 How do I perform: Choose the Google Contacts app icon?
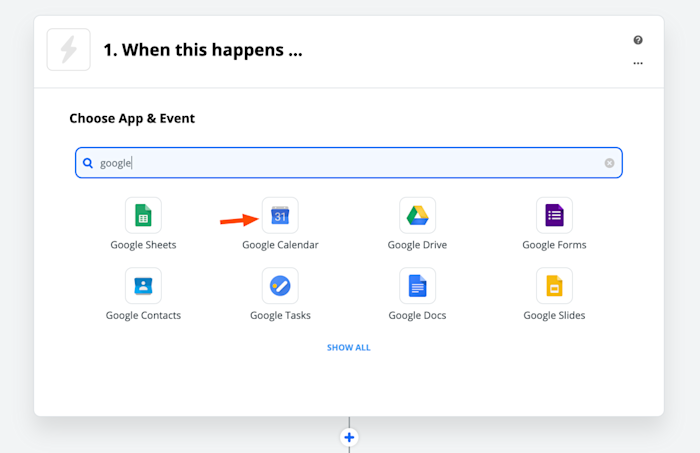(x=143, y=286)
